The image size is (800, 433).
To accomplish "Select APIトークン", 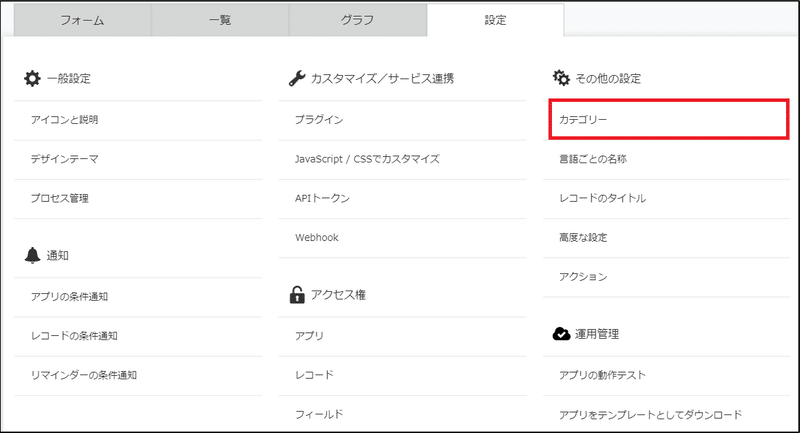I will pos(403,198).
